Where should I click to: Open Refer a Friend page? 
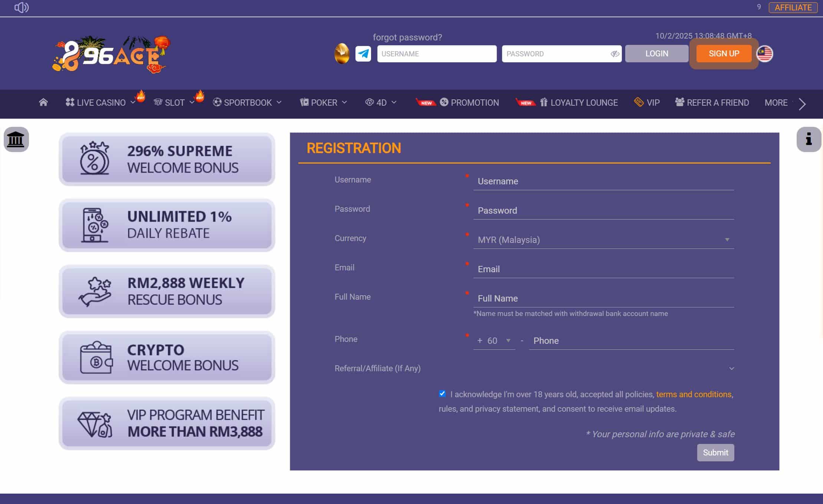[712, 103]
